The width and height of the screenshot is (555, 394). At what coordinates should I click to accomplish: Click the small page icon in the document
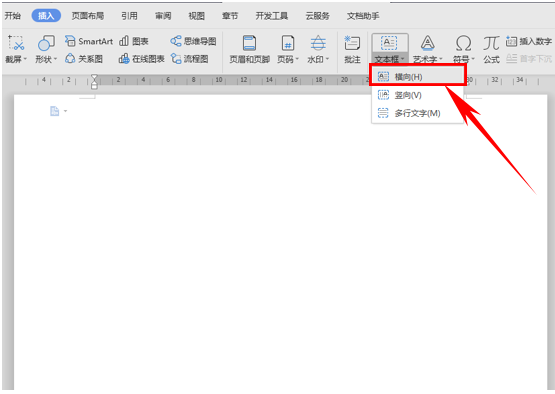click(55, 111)
